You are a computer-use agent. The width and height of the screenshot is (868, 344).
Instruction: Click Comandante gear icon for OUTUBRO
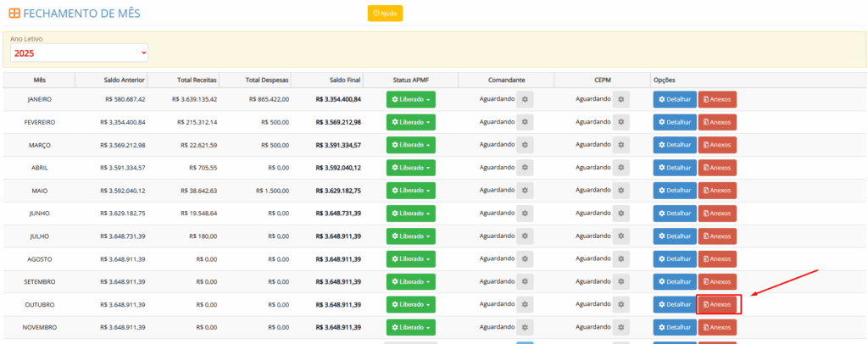pyautogui.click(x=525, y=304)
